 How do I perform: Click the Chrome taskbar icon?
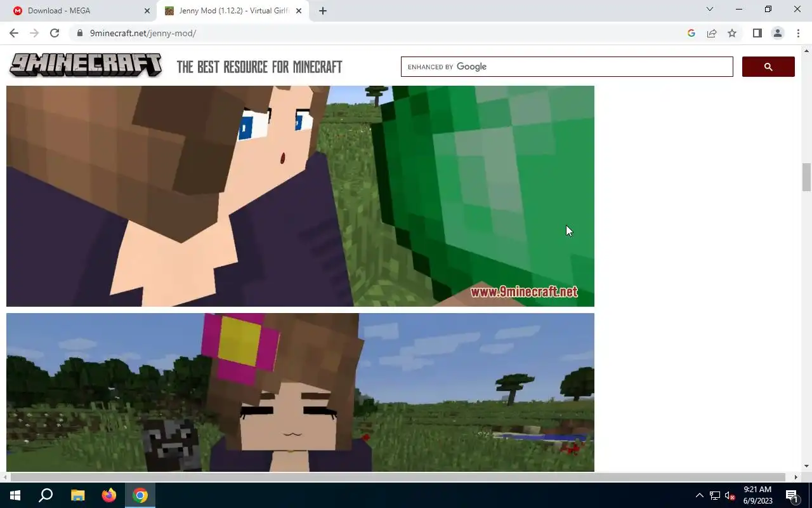click(x=140, y=495)
